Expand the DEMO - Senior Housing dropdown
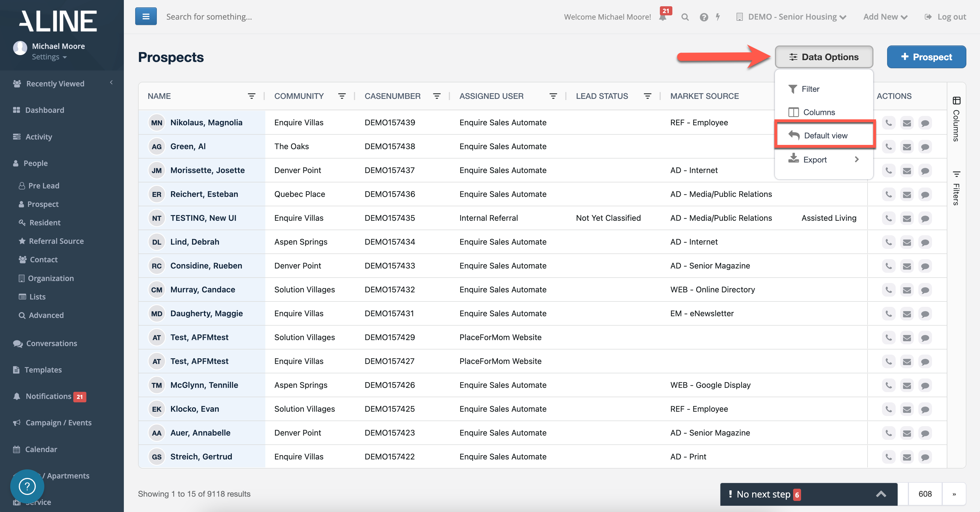 (792, 17)
